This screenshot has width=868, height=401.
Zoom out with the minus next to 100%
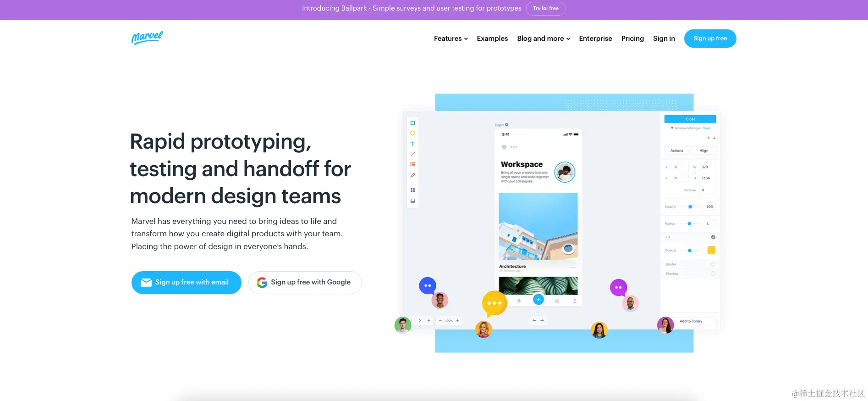click(x=440, y=321)
